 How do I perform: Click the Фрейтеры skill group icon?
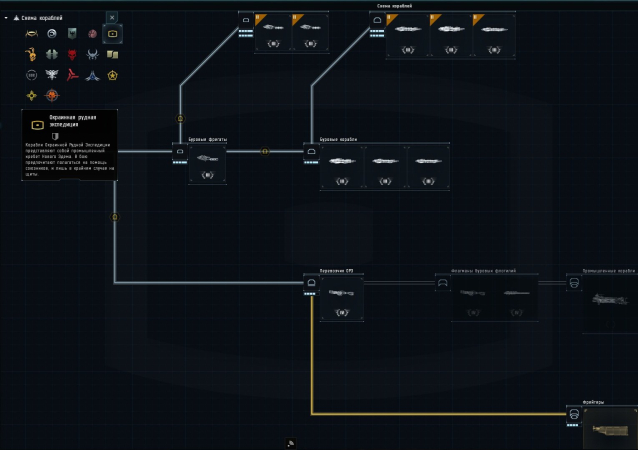coord(574,414)
